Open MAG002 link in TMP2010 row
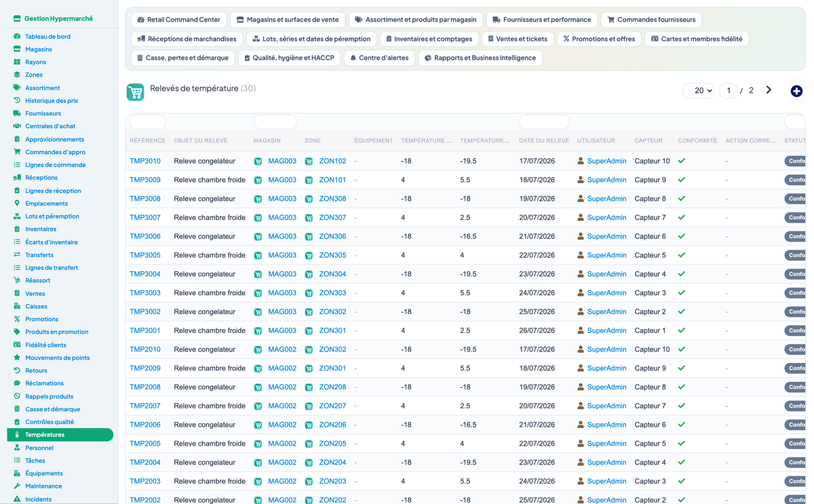 pos(282,350)
